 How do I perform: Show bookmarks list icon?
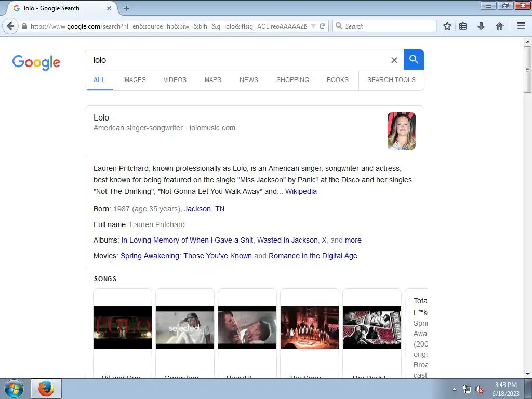463,26
